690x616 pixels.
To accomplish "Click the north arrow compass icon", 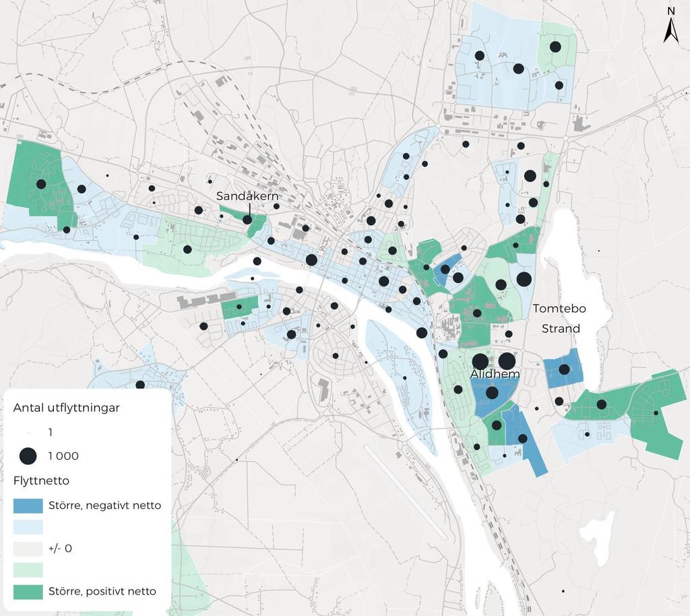I will click(670, 26).
